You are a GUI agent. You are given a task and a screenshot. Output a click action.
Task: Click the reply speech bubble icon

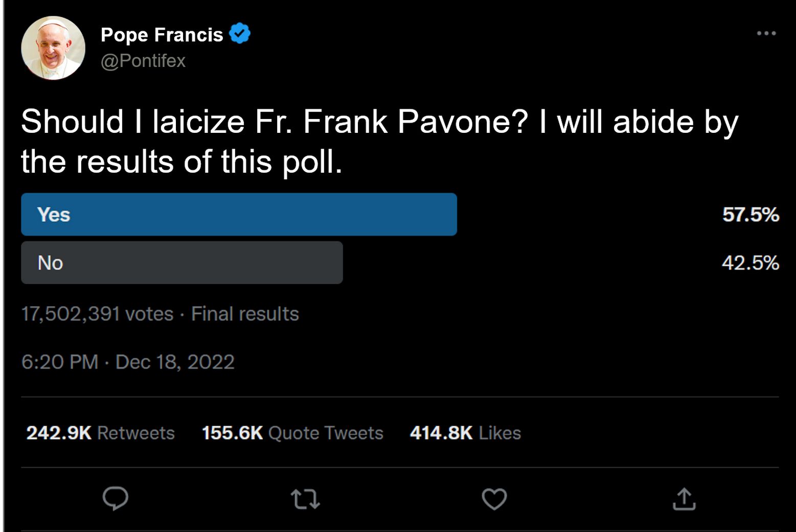tap(115, 498)
